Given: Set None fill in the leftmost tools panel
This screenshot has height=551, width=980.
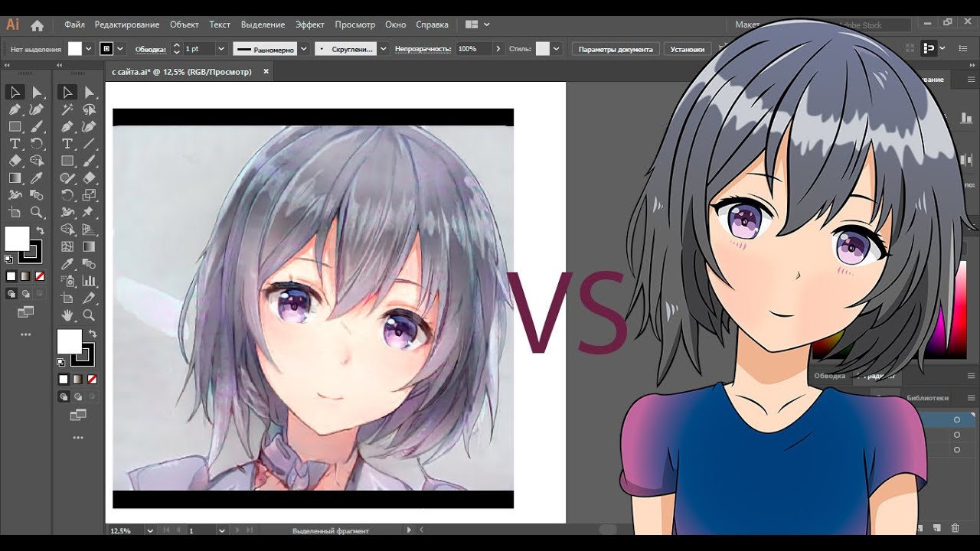Looking at the screenshot, I should [40, 276].
